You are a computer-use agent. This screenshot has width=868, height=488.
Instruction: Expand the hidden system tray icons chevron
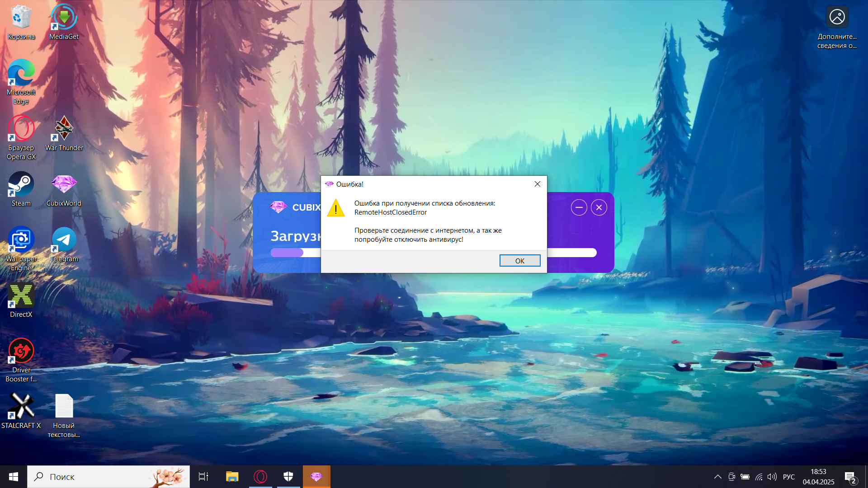(717, 477)
